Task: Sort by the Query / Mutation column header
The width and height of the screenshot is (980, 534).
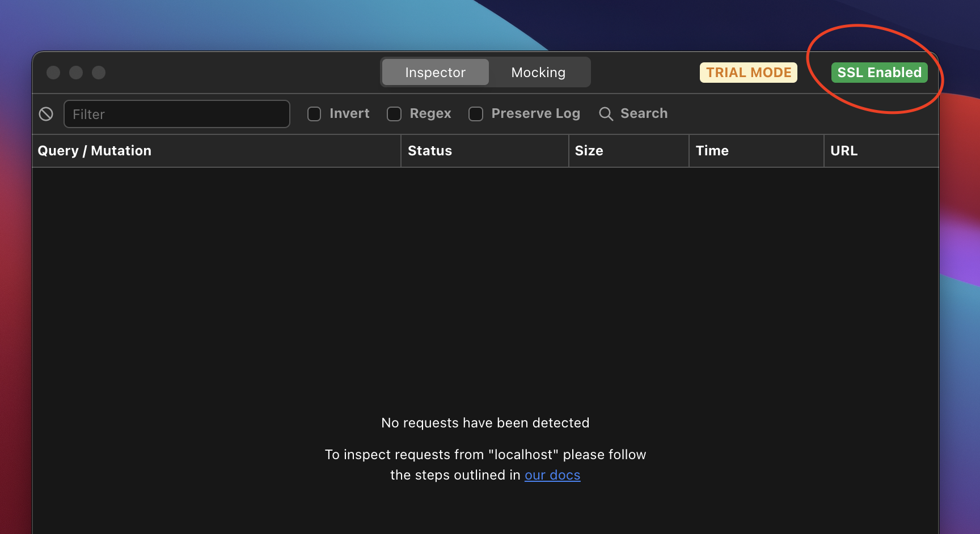Action: pyautogui.click(x=216, y=151)
